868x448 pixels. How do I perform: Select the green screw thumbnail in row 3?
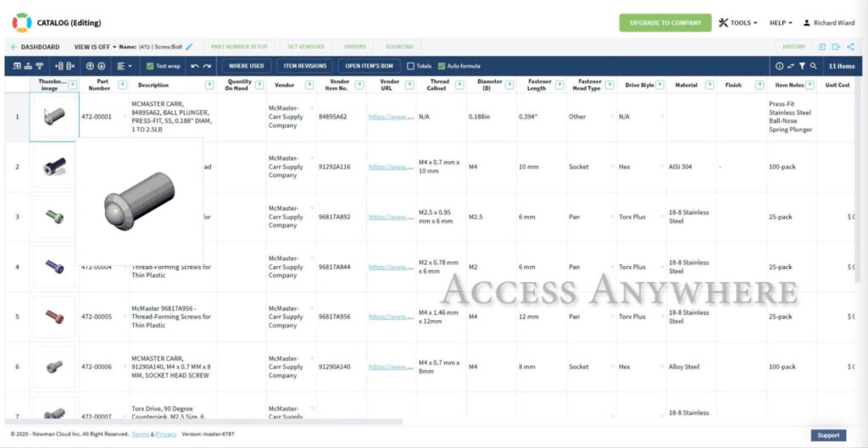tap(54, 216)
